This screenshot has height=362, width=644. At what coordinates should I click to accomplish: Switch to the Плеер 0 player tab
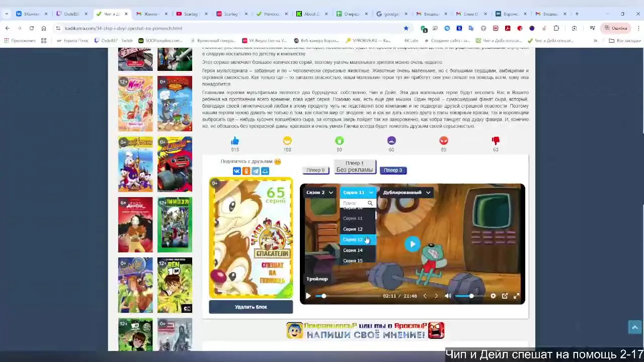(315, 170)
